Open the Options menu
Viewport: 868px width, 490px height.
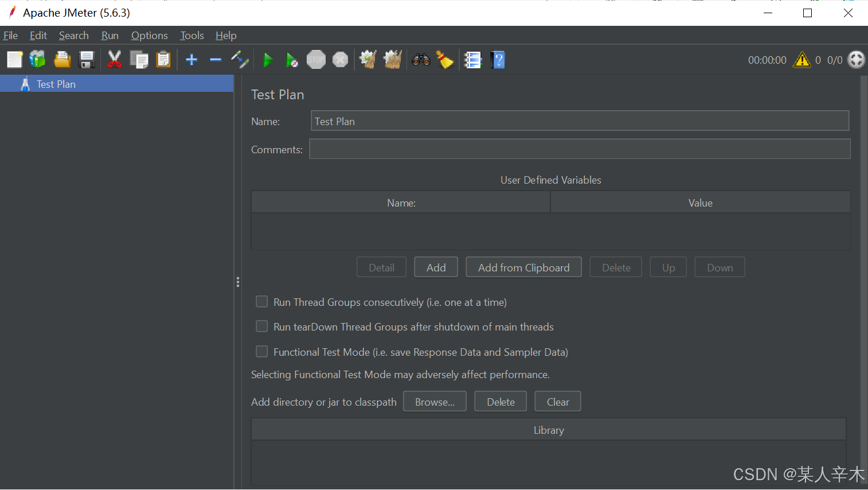point(150,36)
